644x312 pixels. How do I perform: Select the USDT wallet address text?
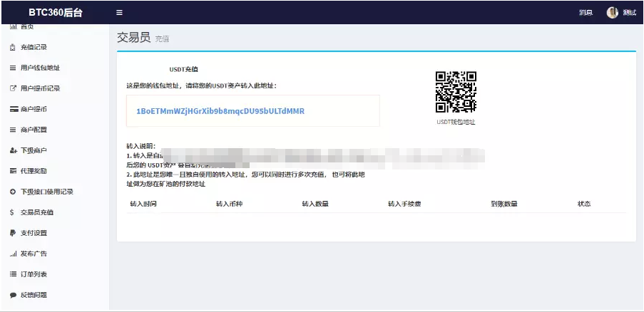[x=220, y=111]
